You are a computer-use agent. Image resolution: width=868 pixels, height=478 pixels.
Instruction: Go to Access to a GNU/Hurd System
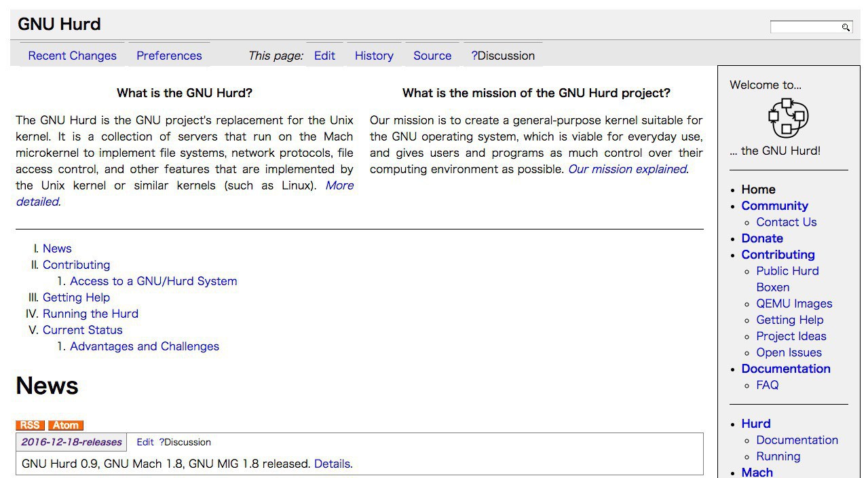click(153, 281)
